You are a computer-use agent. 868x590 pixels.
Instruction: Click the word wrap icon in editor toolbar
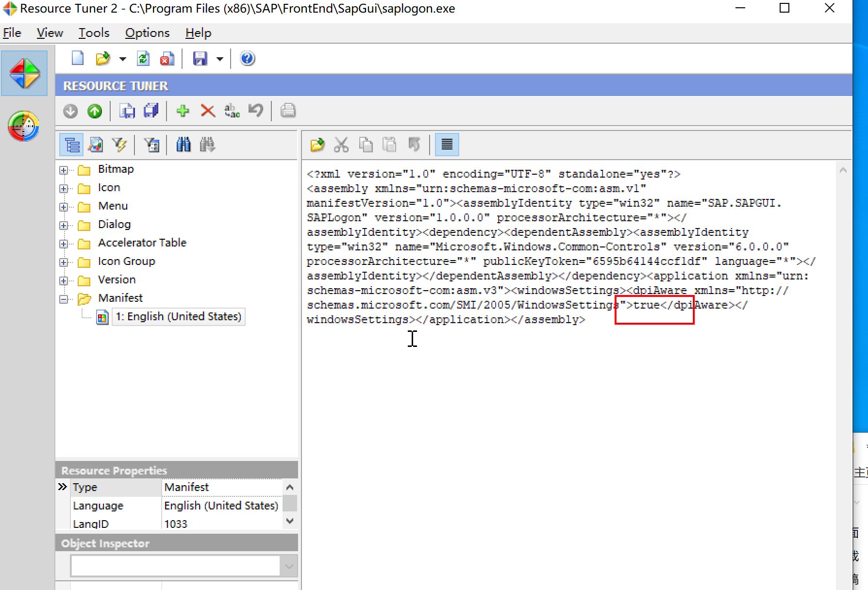(x=447, y=144)
